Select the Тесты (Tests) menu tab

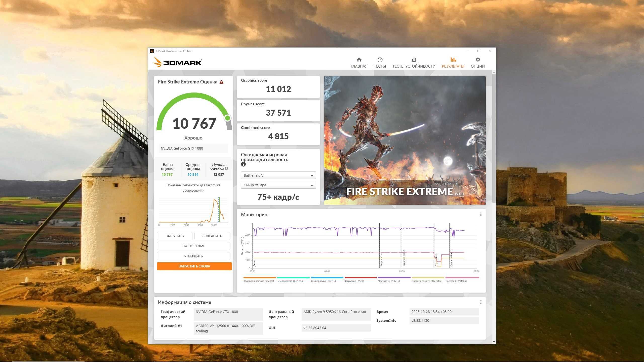click(x=379, y=62)
